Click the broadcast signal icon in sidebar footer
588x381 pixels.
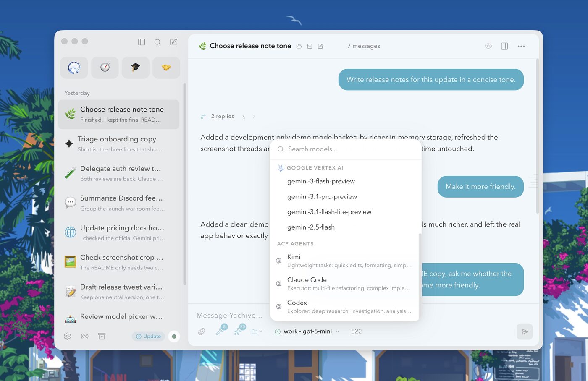click(x=85, y=336)
